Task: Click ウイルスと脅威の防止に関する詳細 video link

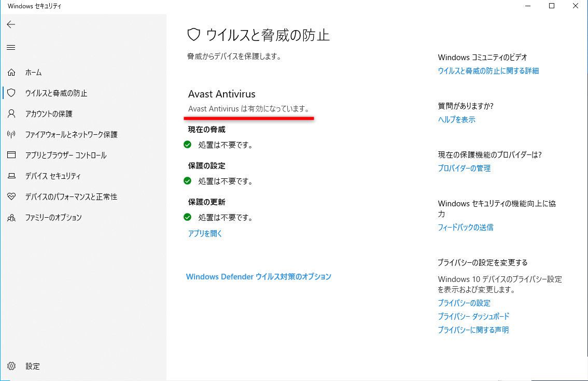Action: click(488, 71)
